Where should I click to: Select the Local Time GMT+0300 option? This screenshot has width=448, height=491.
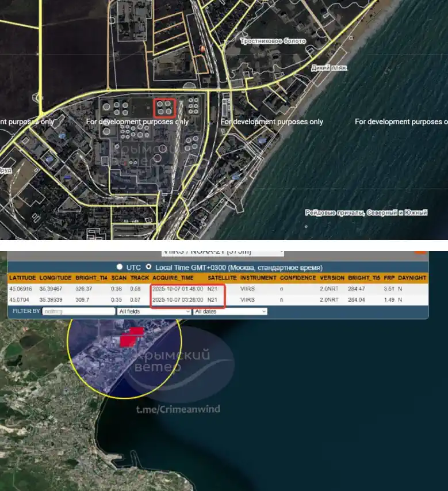(150, 267)
